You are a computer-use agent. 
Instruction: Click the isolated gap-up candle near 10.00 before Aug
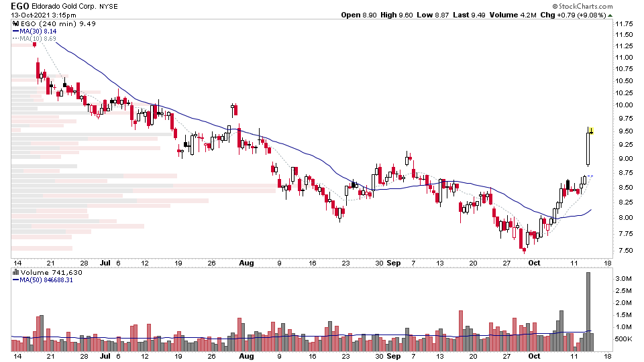[x=234, y=110]
